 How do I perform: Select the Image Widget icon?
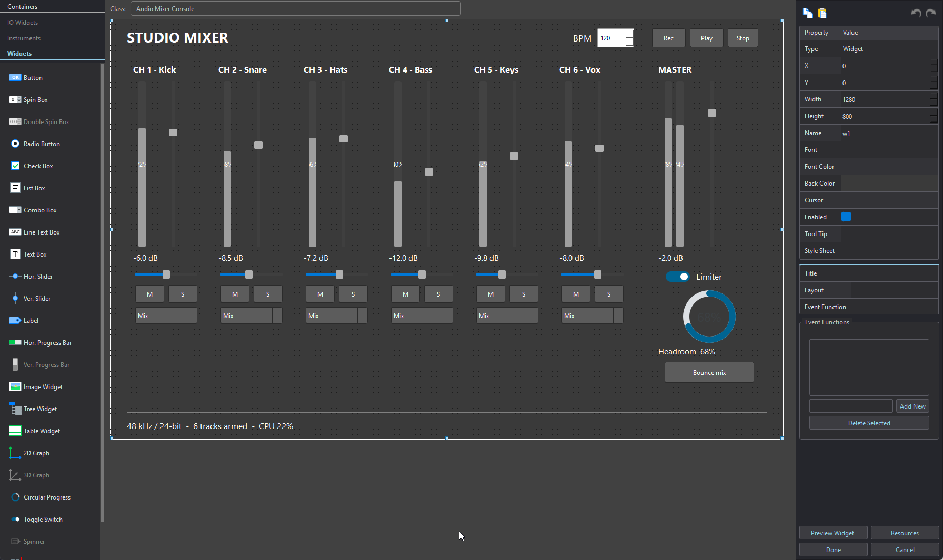(15, 386)
